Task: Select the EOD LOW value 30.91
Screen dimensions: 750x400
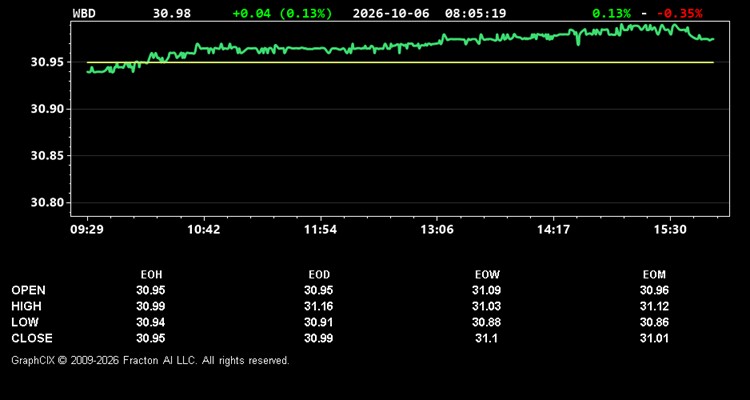Action: click(x=319, y=322)
